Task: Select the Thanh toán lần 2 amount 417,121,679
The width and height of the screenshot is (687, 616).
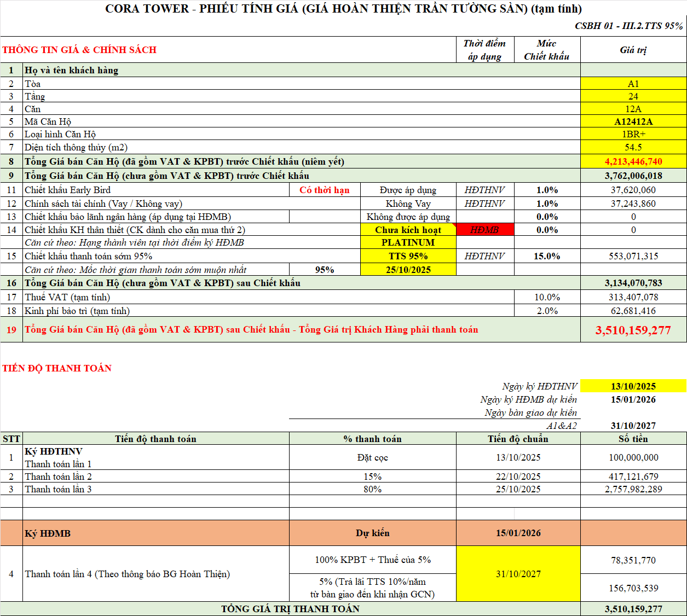Action: pyautogui.click(x=633, y=476)
